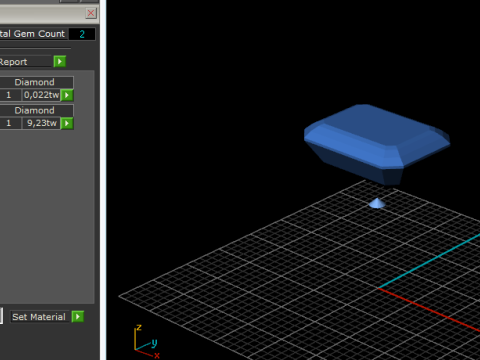Select quantity 1 in the 0,022tw row
Screen dimensions: 480x360
coord(10,95)
